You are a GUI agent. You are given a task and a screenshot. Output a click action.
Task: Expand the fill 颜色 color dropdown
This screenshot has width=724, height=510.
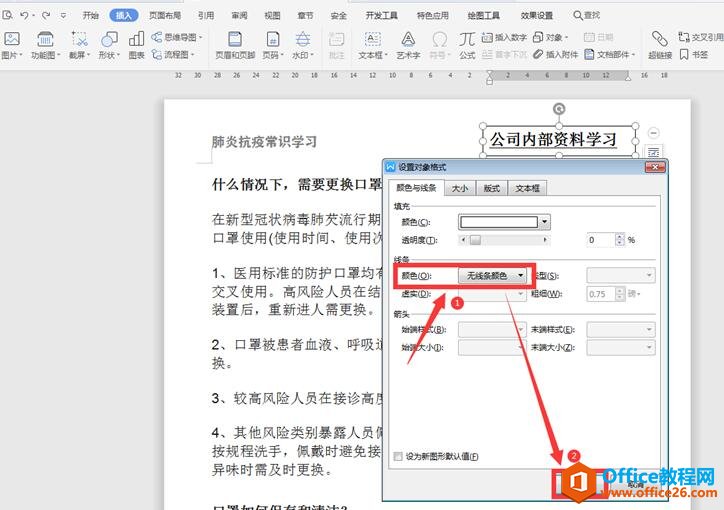544,222
